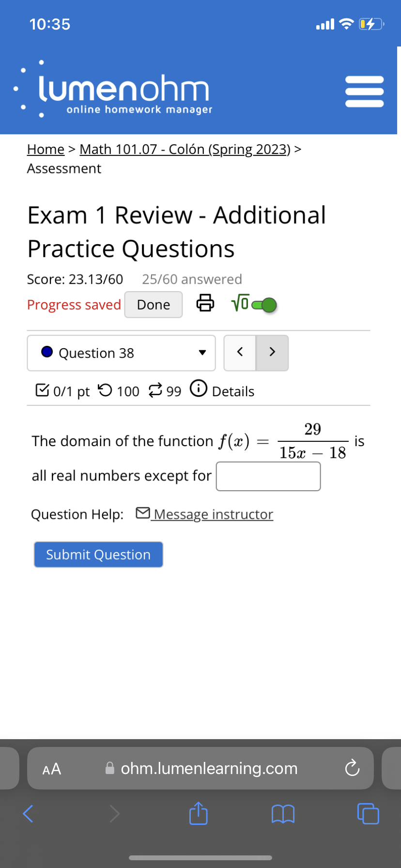The height and width of the screenshot is (868, 401).
Task: Click the checkmark box beside 0/1 pt
Action: [43, 389]
